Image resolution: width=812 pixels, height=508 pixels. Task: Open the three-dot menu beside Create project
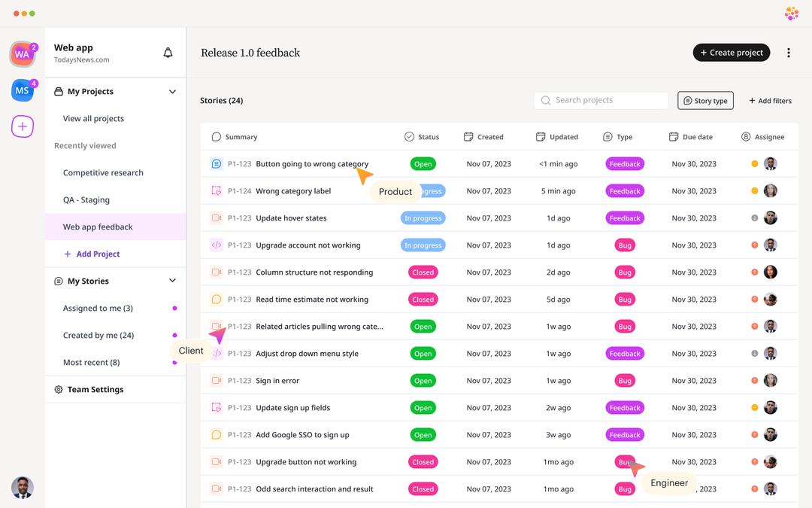788,52
